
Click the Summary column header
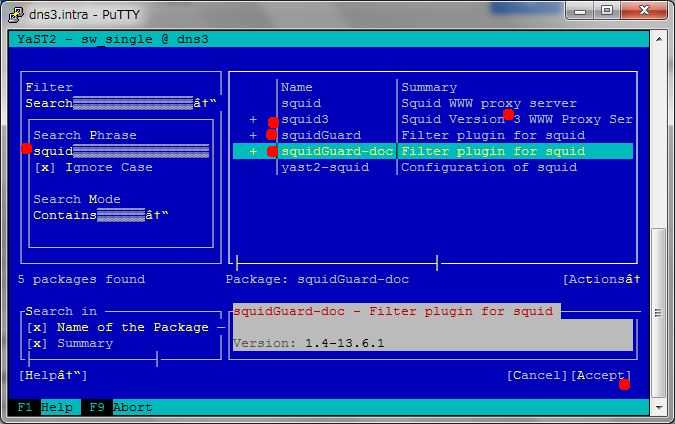429,87
